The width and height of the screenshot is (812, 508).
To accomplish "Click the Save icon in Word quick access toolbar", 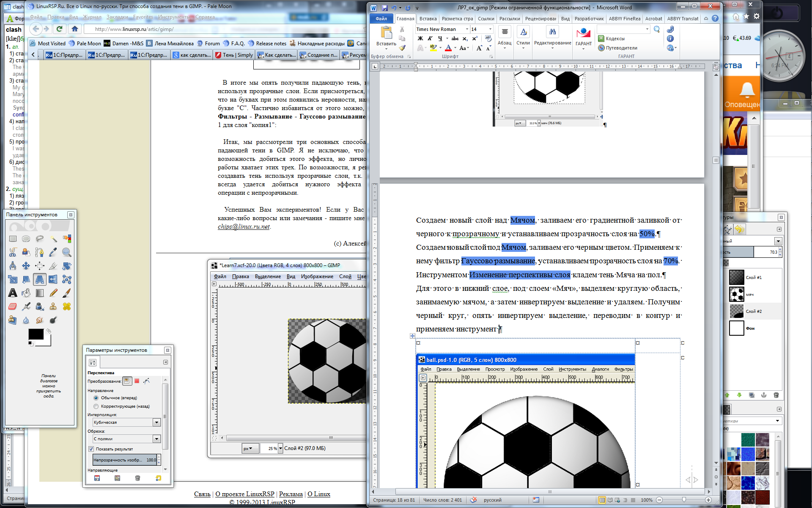I will pos(384,8).
